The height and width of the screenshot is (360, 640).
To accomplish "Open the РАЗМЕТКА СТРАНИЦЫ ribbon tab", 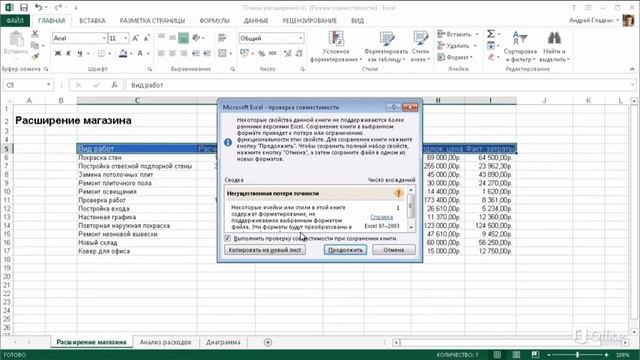I will coord(152,20).
